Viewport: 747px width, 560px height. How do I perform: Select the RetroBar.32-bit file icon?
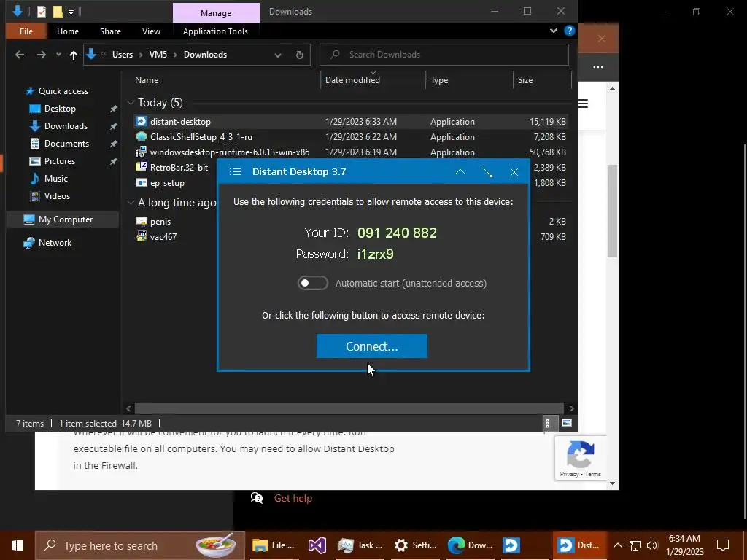pos(142,167)
